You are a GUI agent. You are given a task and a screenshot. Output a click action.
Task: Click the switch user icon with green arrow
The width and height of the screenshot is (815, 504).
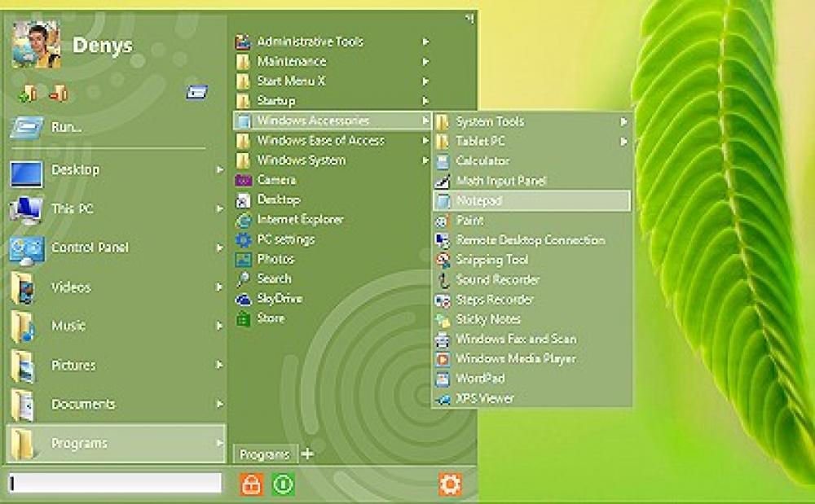point(26,93)
